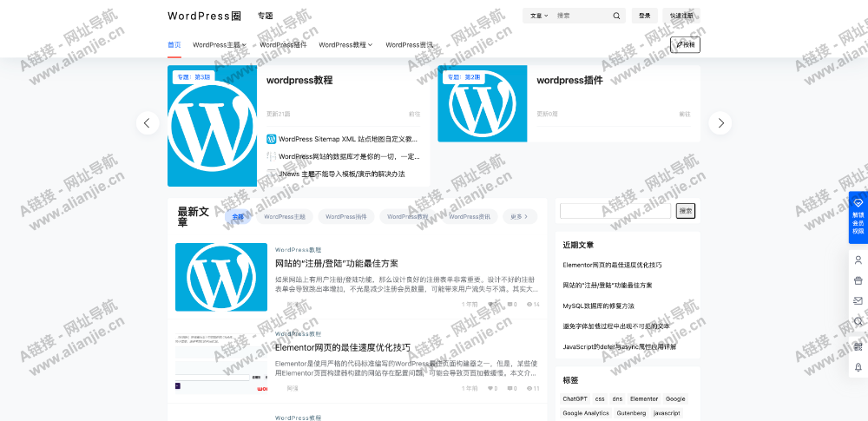Viewport: 868px width, 421px height.
Task: Click the small WordPress icon beside Sitemap XML post
Action: (271, 139)
